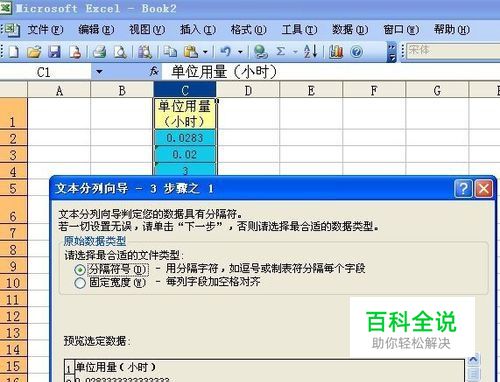
Task: Select column D header
Action: tap(248, 90)
